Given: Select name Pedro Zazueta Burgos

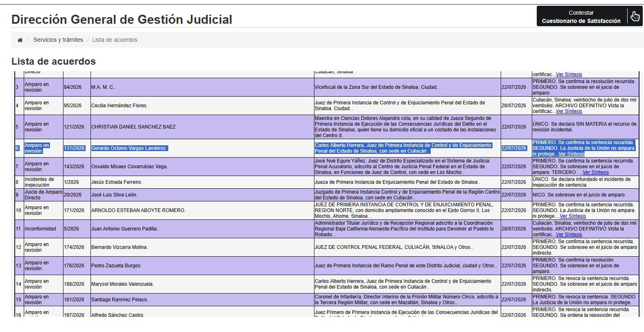Looking at the screenshot, I should (x=116, y=266).
